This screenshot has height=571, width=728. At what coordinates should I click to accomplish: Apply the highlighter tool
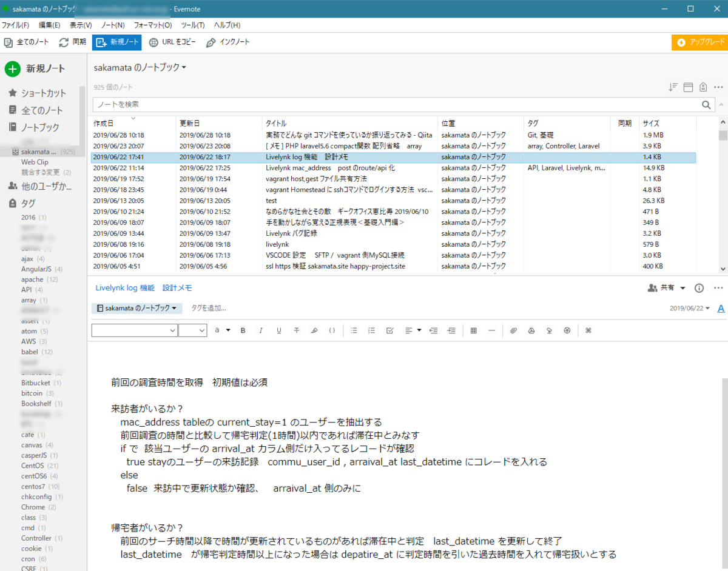pos(314,330)
